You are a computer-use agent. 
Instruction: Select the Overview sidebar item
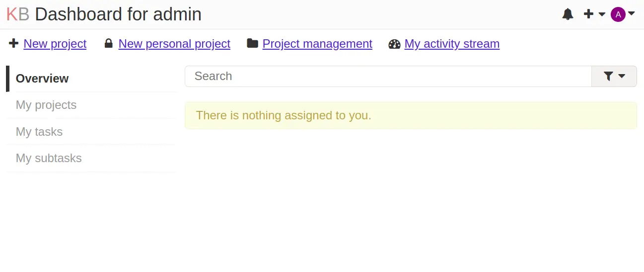tap(92, 79)
